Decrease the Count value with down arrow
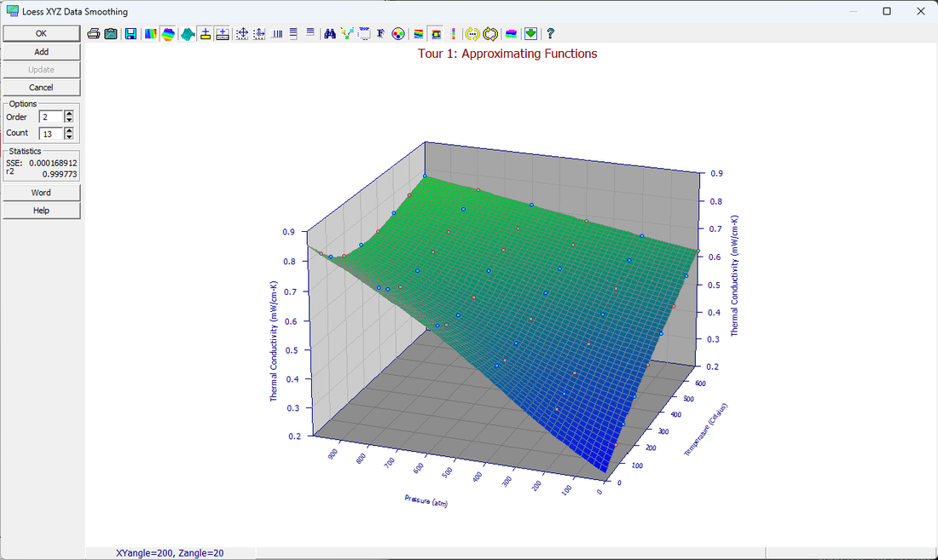 tap(69, 137)
